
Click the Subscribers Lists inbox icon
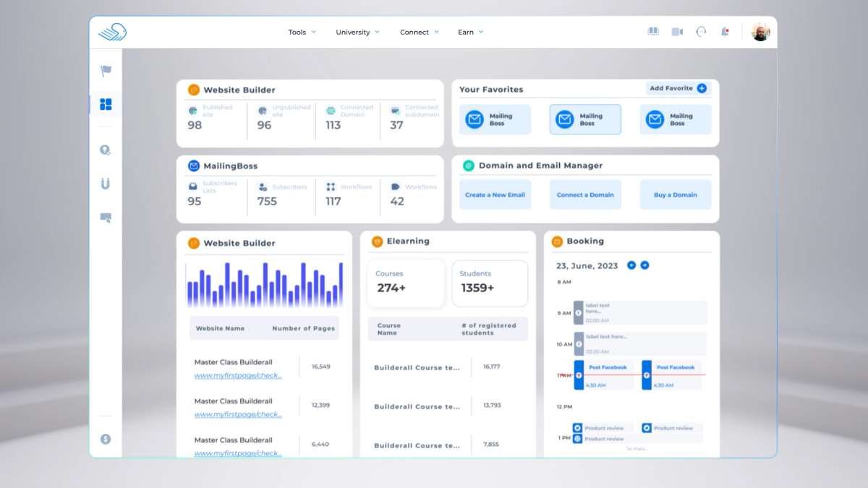(193, 187)
